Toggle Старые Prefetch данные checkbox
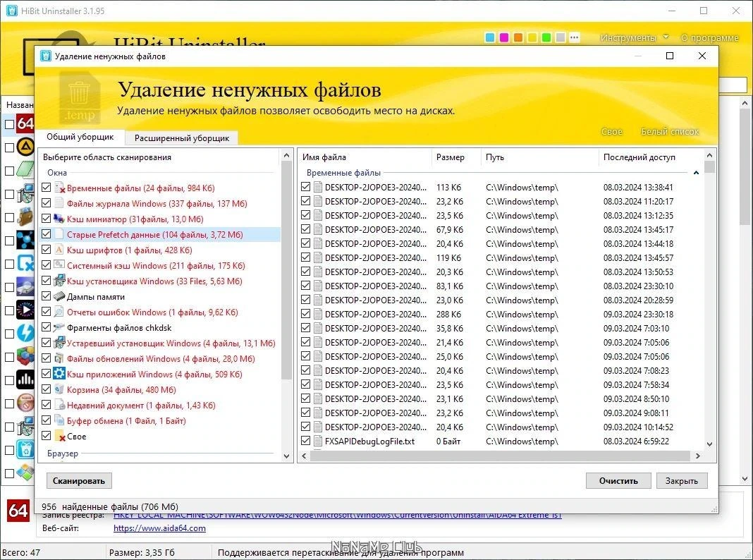 [x=46, y=234]
